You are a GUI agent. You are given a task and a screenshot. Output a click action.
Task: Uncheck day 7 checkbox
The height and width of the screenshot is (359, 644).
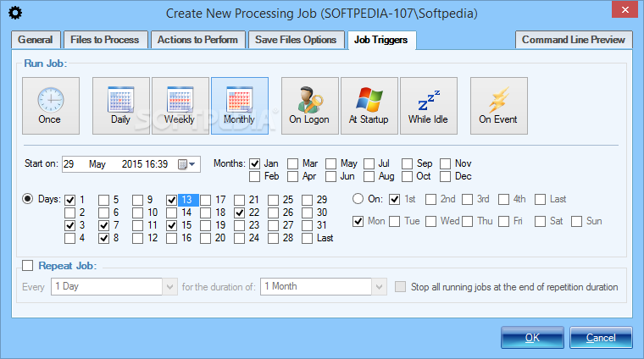pos(104,225)
